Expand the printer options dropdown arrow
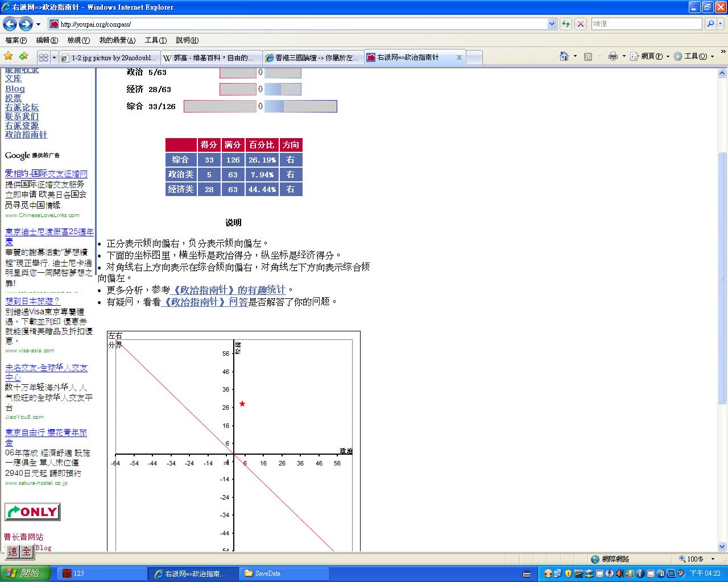The height and width of the screenshot is (582, 728). click(x=624, y=56)
